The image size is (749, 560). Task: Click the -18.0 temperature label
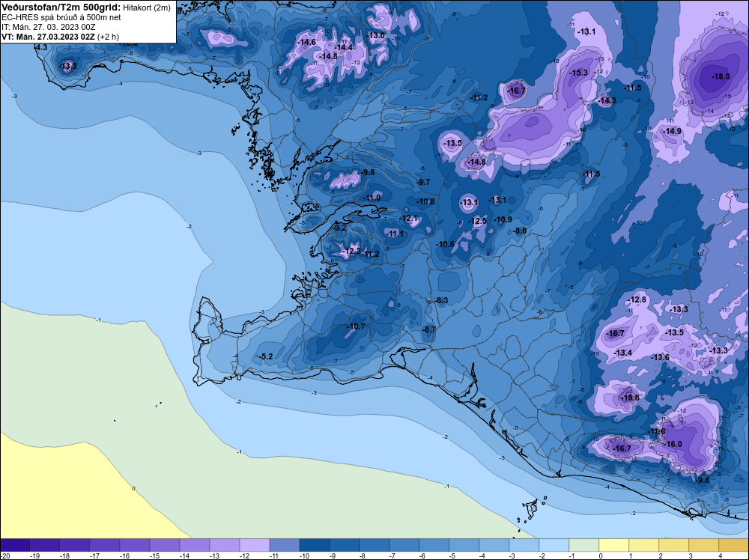point(721,76)
